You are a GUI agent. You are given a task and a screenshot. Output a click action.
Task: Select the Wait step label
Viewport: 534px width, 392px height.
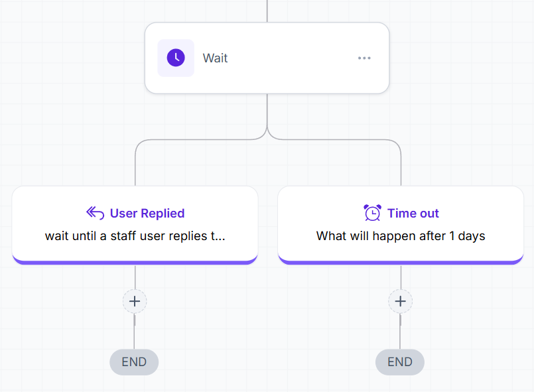[x=215, y=58]
